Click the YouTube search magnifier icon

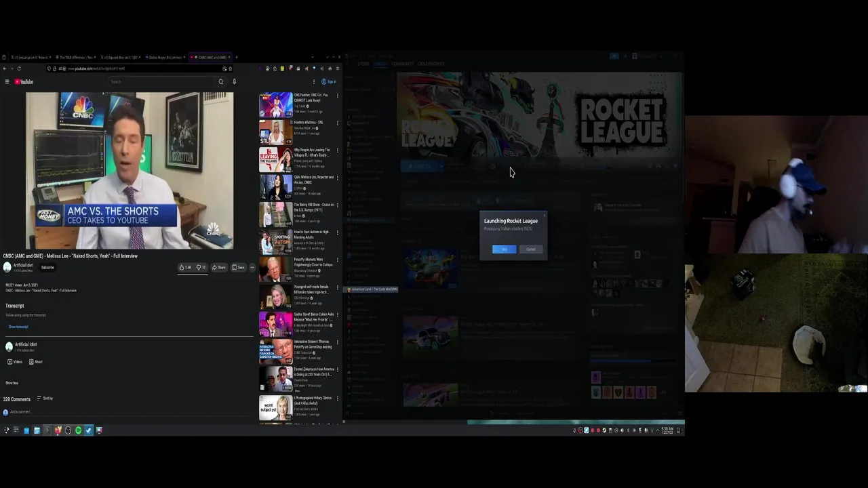220,82
